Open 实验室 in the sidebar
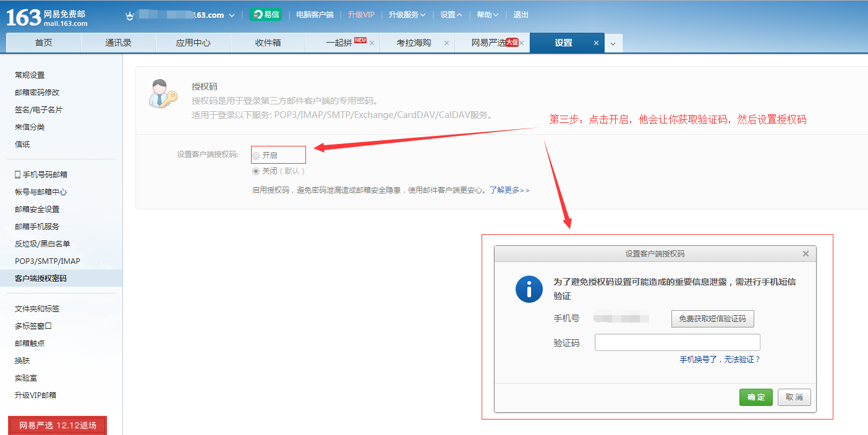 tap(26, 378)
